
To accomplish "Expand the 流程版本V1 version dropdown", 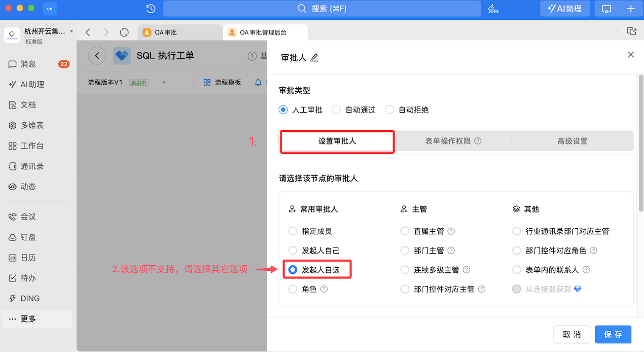I will point(164,83).
